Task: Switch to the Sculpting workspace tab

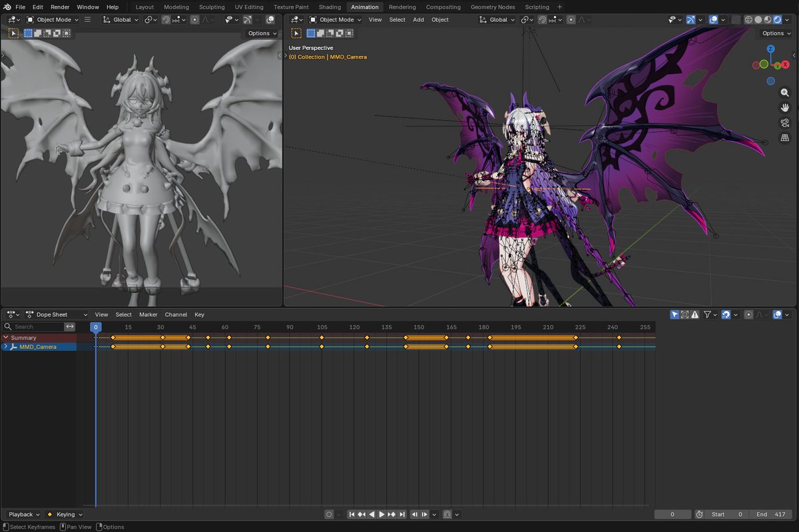Action: [212, 7]
